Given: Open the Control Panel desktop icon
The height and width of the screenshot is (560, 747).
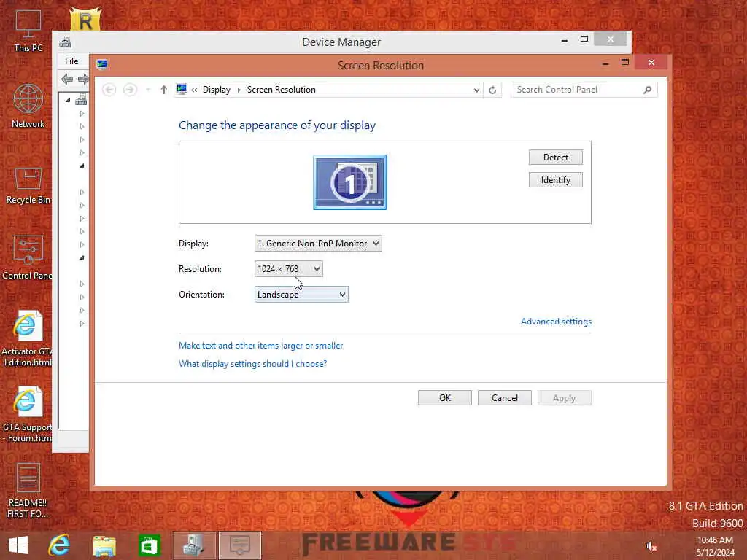Looking at the screenshot, I should (28, 257).
